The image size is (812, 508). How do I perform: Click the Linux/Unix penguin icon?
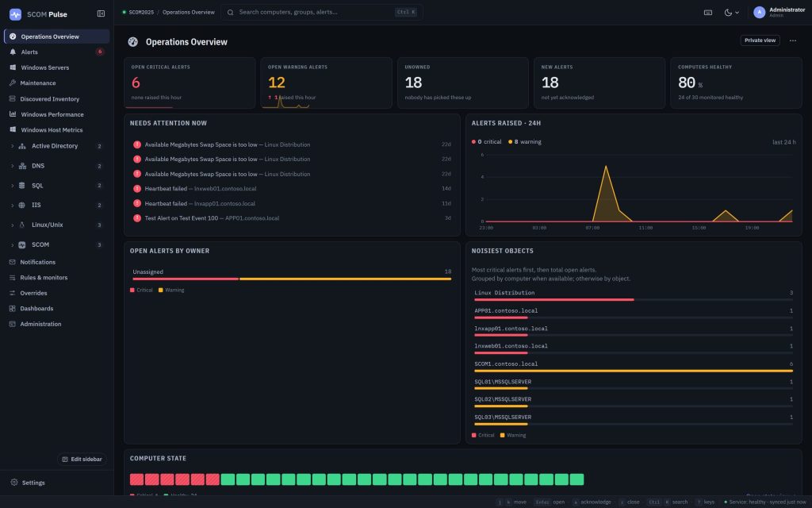(21, 225)
